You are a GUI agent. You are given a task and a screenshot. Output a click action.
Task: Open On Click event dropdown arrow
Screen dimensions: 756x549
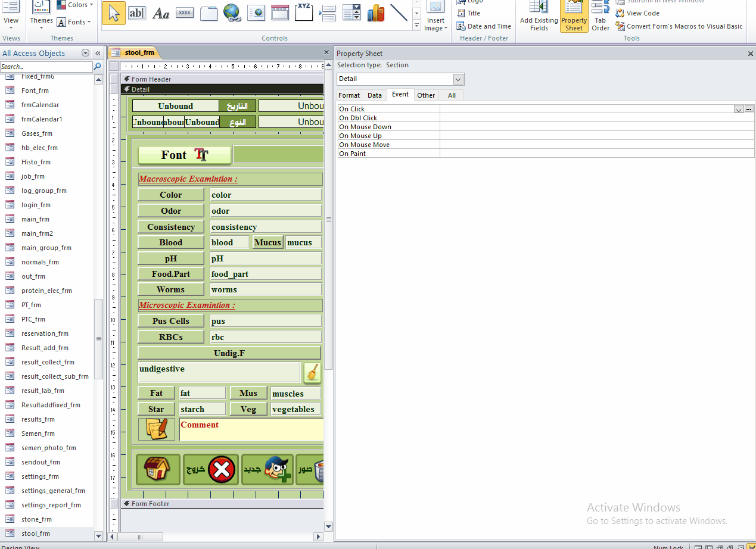(739, 109)
